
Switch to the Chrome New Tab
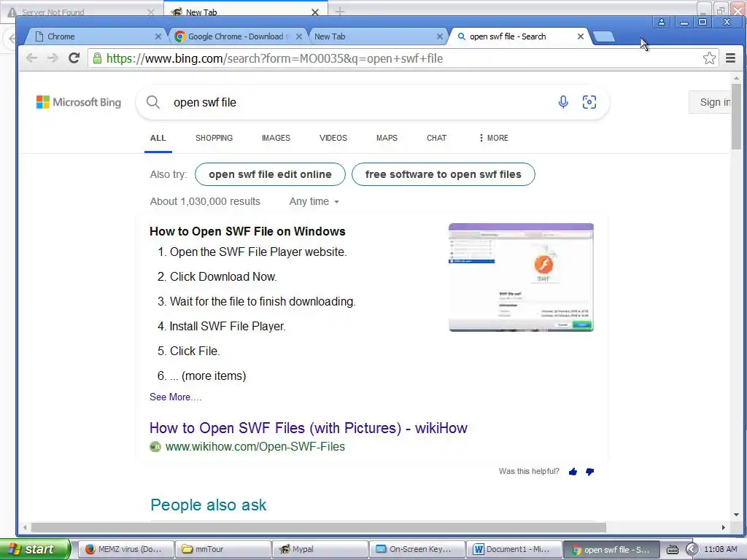pyautogui.click(x=376, y=36)
